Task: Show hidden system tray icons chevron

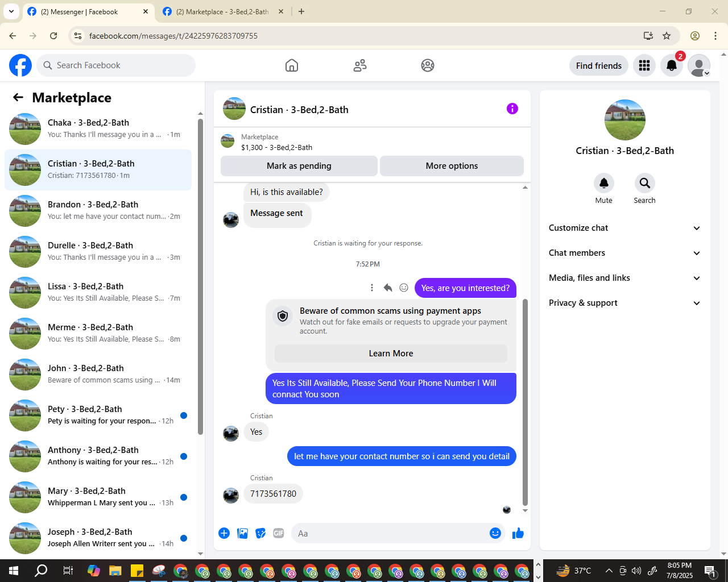Action: pyautogui.click(x=609, y=571)
